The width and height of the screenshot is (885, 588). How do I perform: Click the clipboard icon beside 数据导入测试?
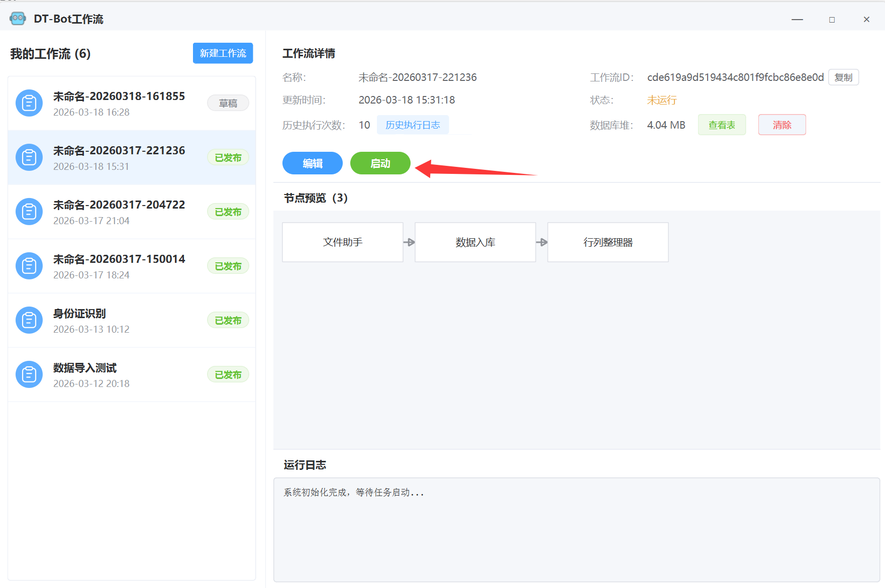[29, 374]
